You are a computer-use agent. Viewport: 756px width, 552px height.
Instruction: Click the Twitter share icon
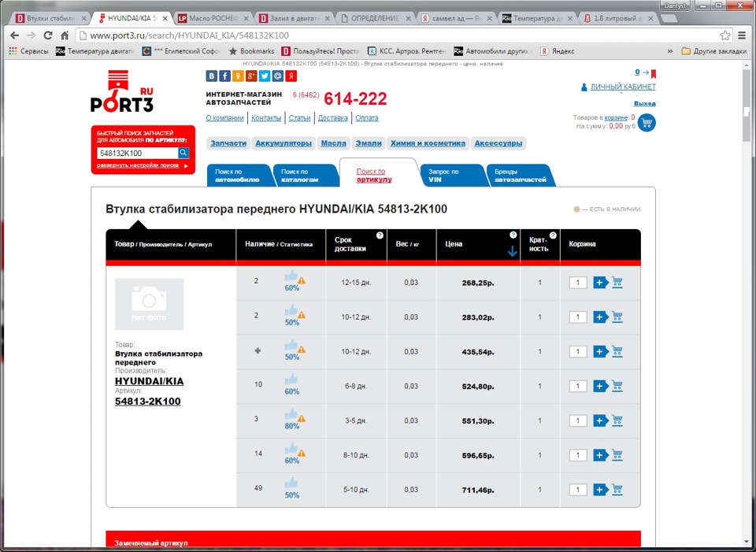[x=265, y=76]
